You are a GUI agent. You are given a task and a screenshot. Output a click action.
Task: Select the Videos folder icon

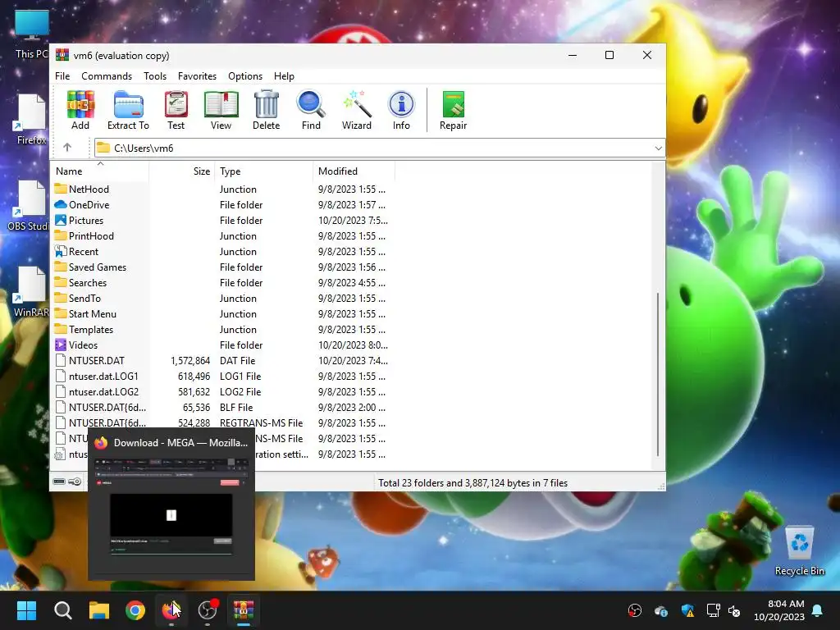61,345
